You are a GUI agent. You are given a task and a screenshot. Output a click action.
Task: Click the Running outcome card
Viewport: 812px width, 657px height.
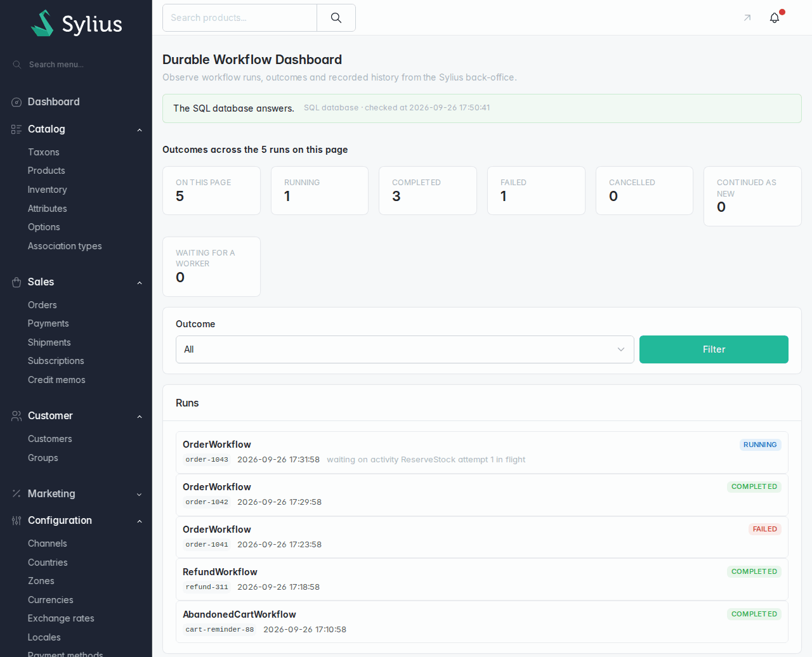click(x=320, y=190)
